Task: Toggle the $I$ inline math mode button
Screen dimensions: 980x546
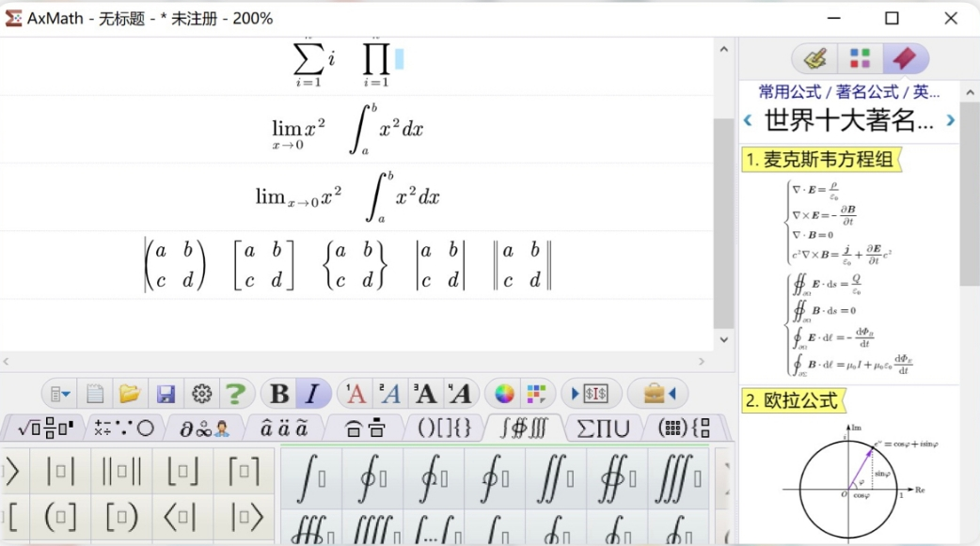Action: [591, 394]
